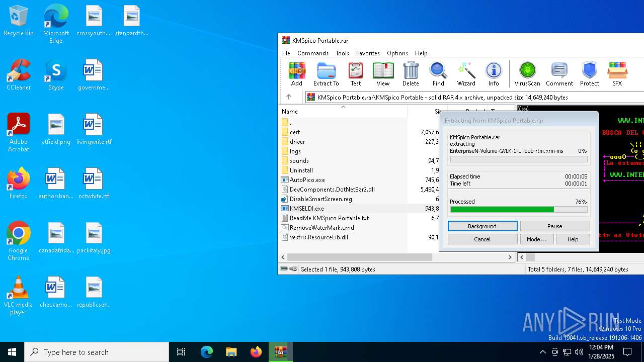Click the Background button in extraction dialog
644x362 pixels.
(482, 226)
